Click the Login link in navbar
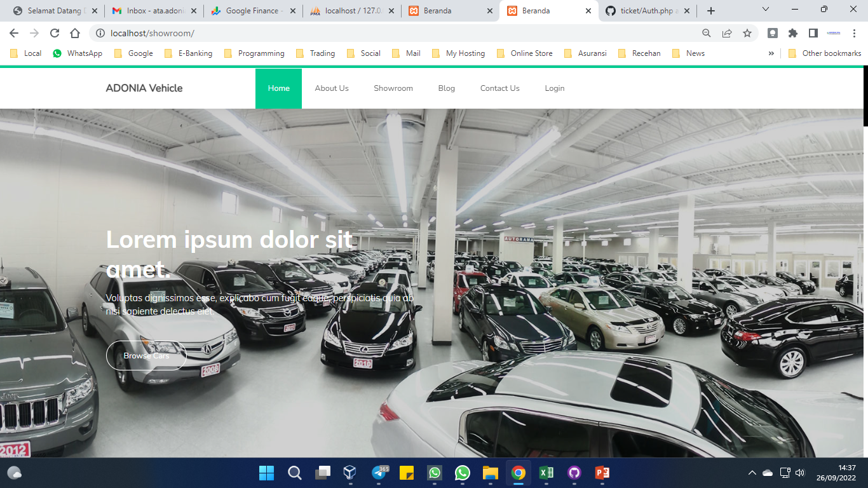The height and width of the screenshot is (488, 868). point(554,88)
